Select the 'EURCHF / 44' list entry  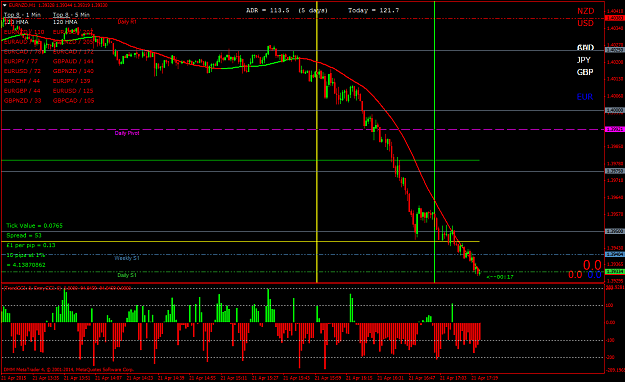[22, 81]
